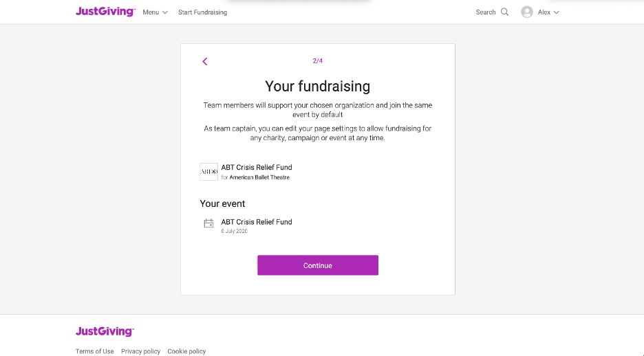Click the ABT logo thumbnail
Image resolution: width=644 pixels, height=356 pixels.
click(x=208, y=172)
